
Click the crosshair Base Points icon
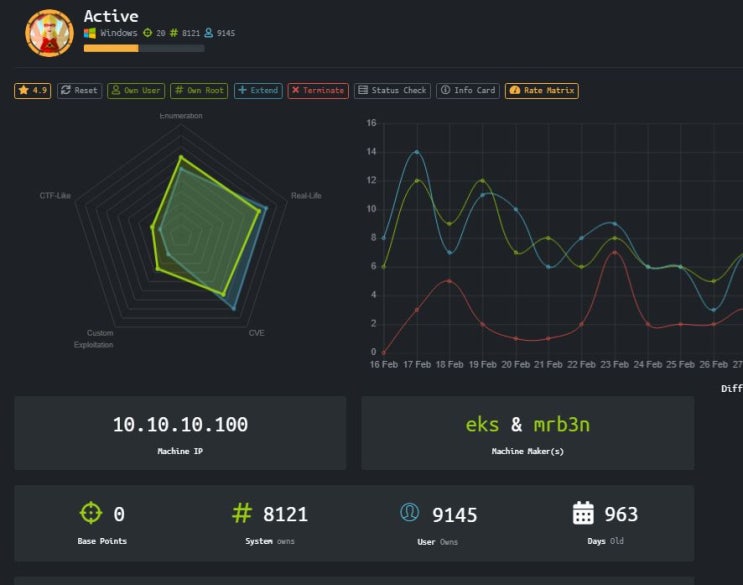pos(91,513)
